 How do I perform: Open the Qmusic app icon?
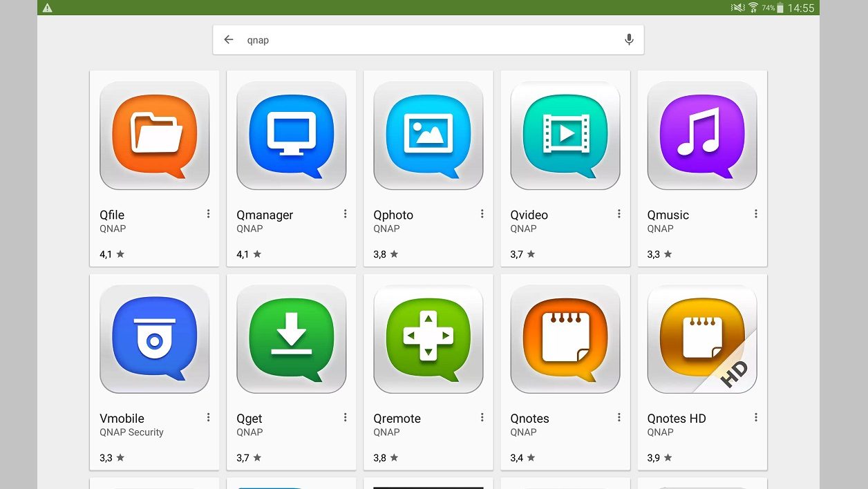click(701, 135)
